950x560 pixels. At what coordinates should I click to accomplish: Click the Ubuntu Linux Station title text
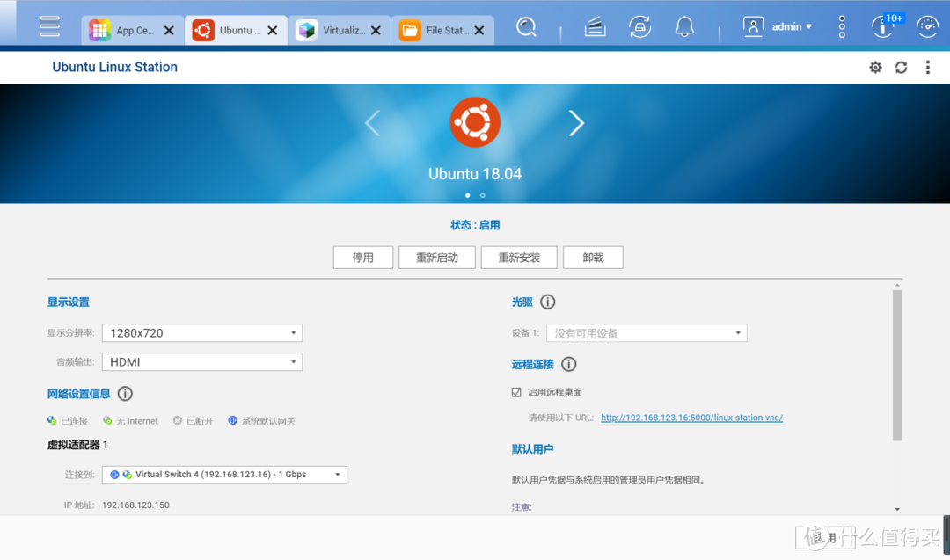pos(115,67)
